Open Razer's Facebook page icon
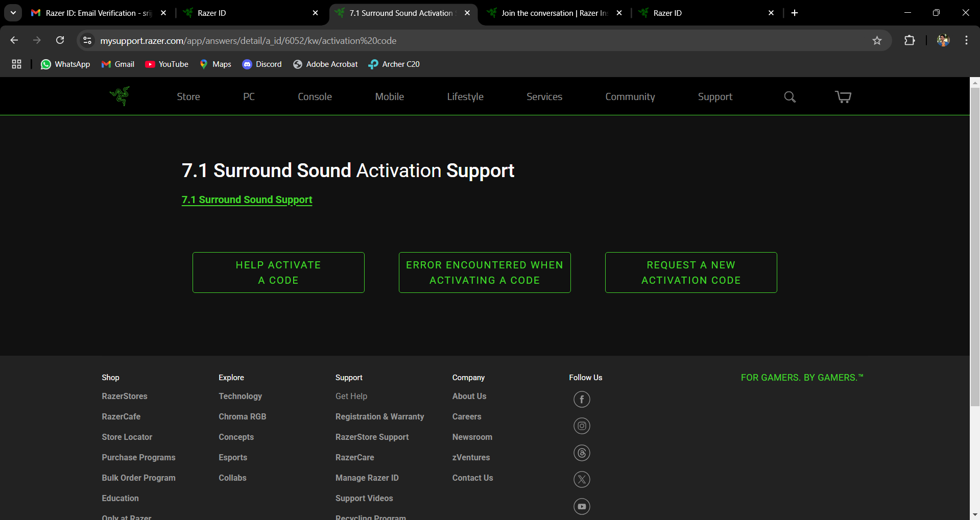This screenshot has height=520, width=980. (582, 399)
